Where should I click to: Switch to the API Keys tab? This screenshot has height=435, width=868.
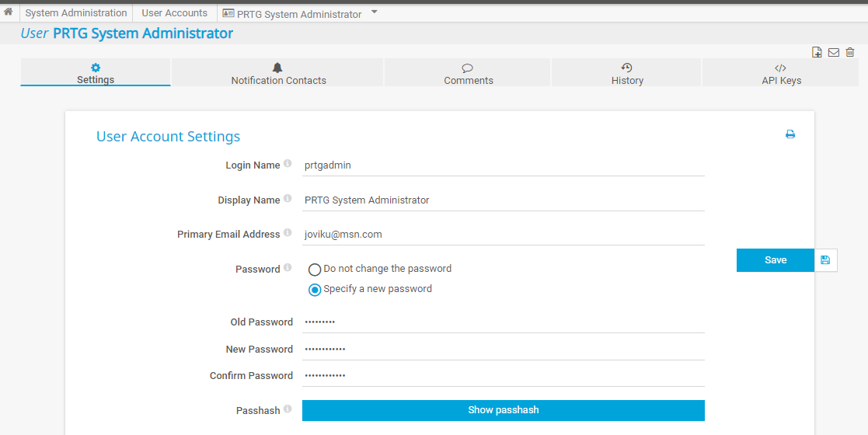coord(780,72)
